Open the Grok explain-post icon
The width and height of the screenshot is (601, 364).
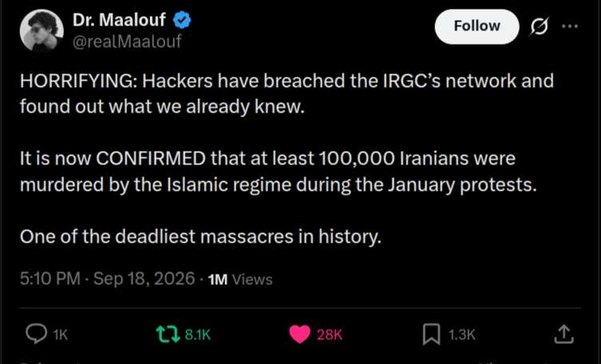540,26
